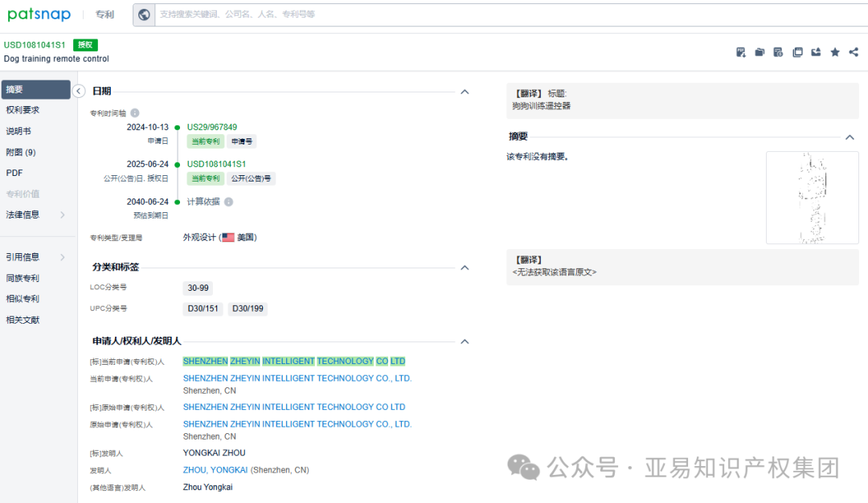This screenshot has height=503, width=868.
Task: Open original assignee SHENZHEN ZHEYIN CO., LTD. link
Action: [x=297, y=424]
